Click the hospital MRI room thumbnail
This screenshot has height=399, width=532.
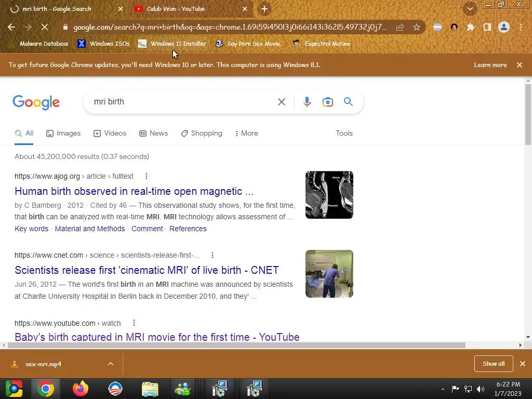[x=329, y=274]
